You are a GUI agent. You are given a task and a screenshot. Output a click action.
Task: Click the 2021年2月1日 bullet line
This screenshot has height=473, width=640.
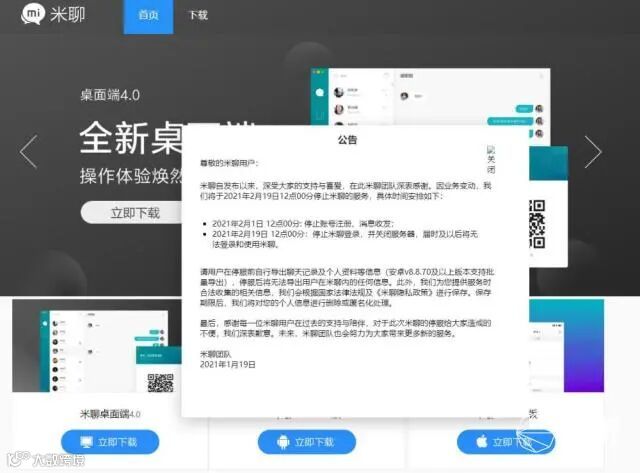[x=302, y=224]
